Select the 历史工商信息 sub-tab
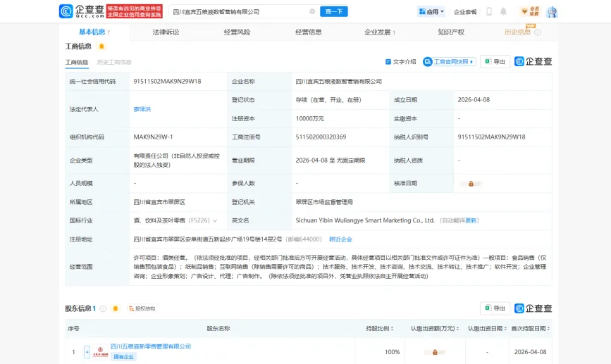Screen dimensions: 611x364 pyautogui.click(x=114, y=62)
